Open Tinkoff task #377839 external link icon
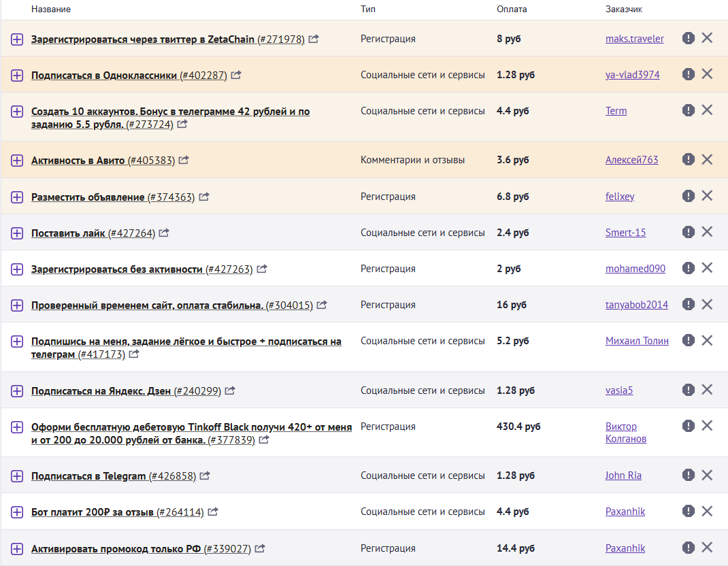The width and height of the screenshot is (728, 566). (264, 439)
